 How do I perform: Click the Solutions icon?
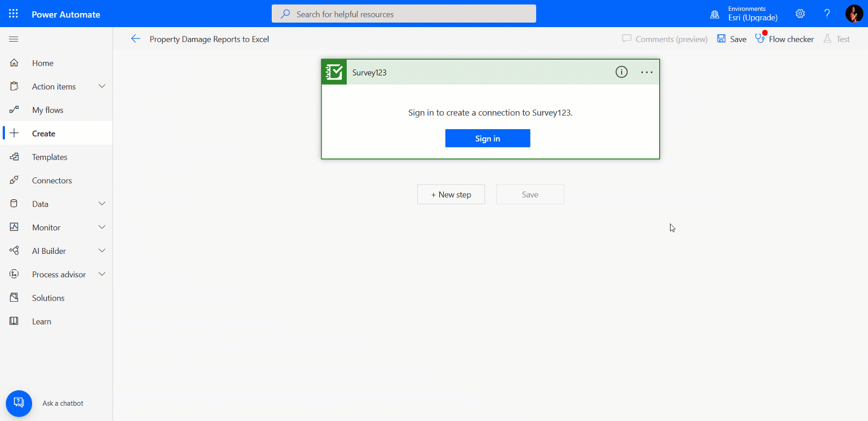(x=14, y=297)
